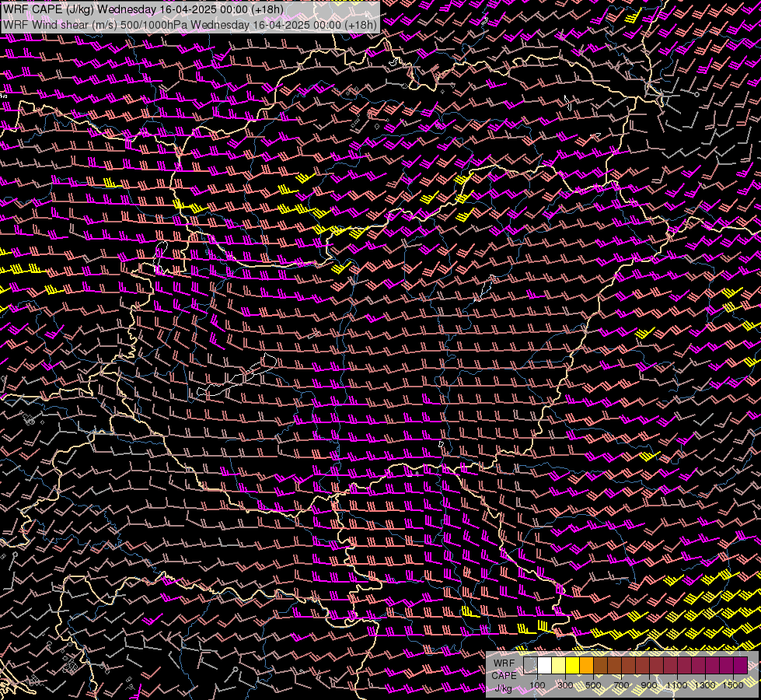The width and height of the screenshot is (761, 700).
Task: Click the J/kg unit label in legend
Action: tap(504, 689)
